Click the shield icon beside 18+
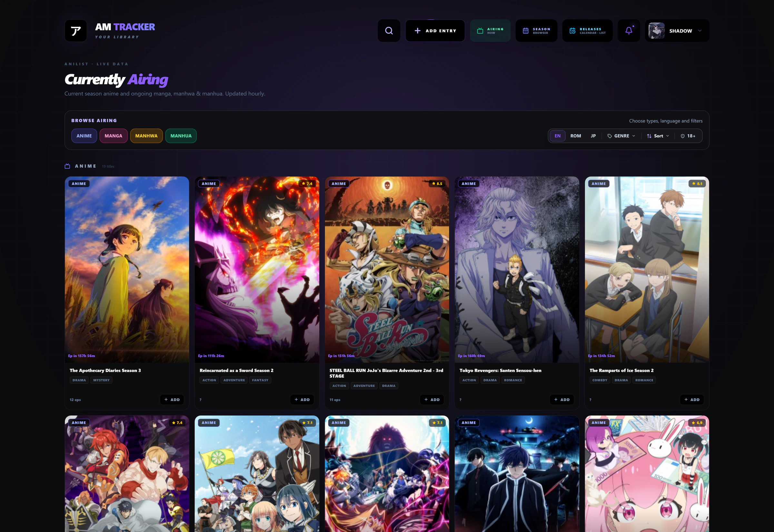 pyautogui.click(x=682, y=136)
